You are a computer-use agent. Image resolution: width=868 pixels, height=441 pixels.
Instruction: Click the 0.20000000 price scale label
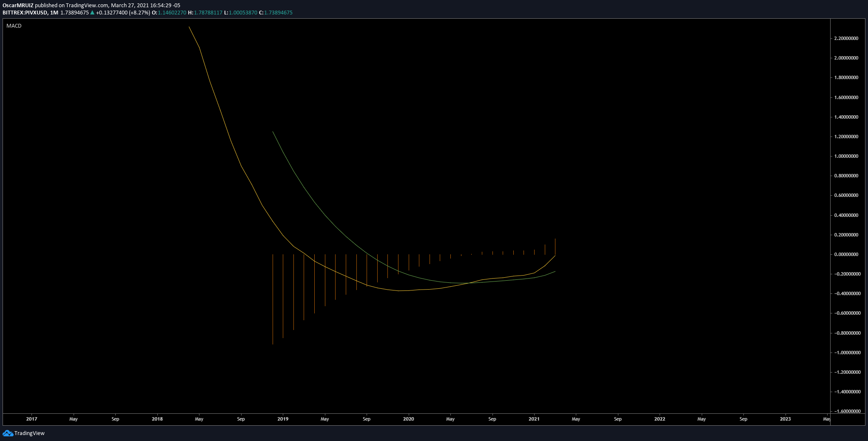coord(846,235)
